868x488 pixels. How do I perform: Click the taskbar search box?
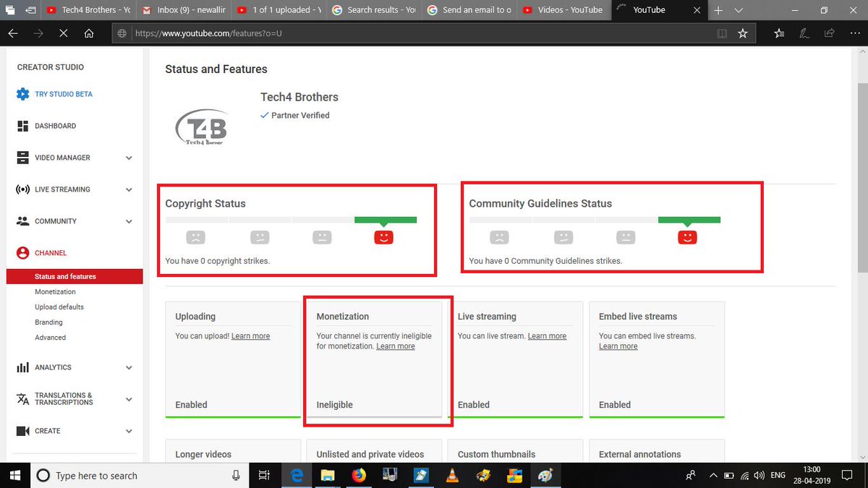[138, 475]
